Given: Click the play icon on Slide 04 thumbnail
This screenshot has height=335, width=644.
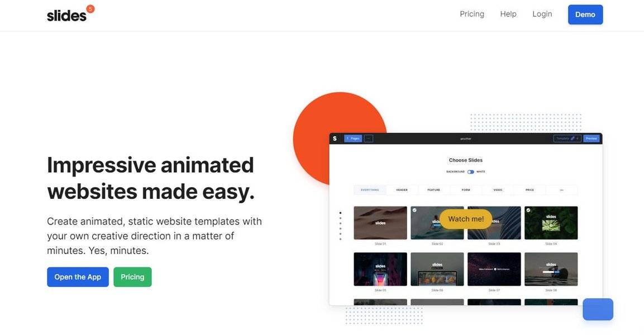Looking at the screenshot, I should (551, 226).
